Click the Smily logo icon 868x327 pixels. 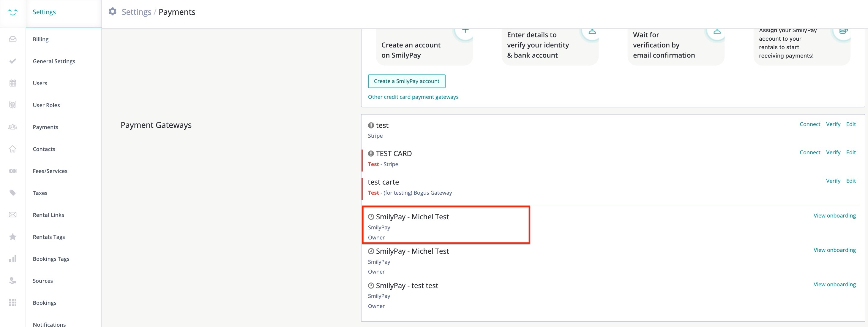coord(13,12)
